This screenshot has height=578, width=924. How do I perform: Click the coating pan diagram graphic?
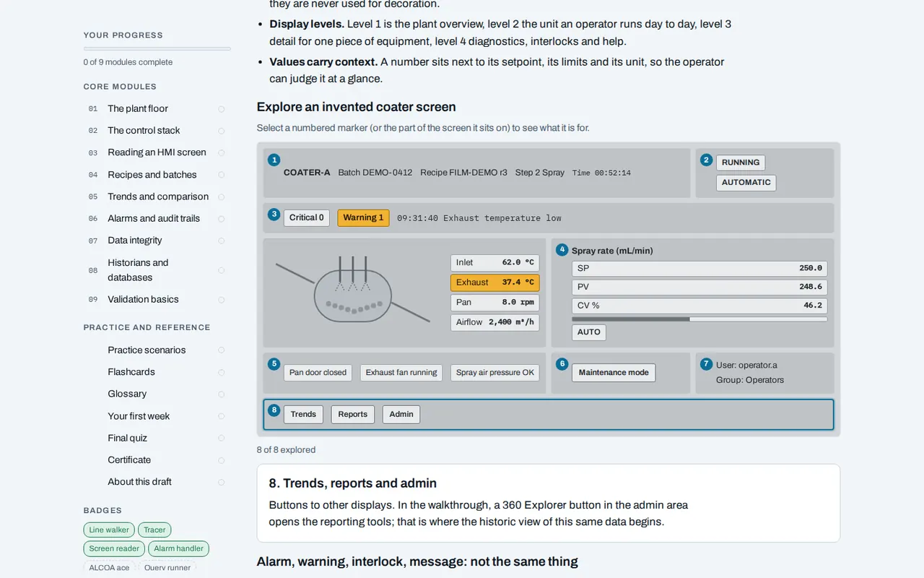[353, 290]
